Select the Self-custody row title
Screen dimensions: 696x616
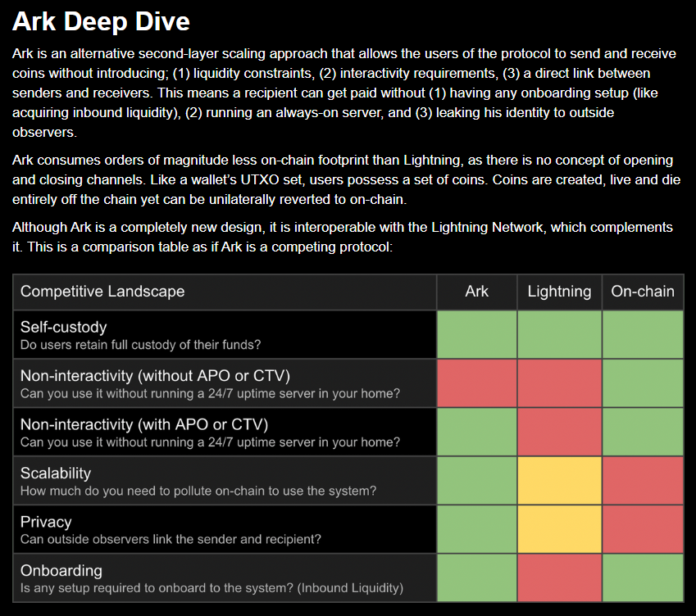(x=63, y=328)
